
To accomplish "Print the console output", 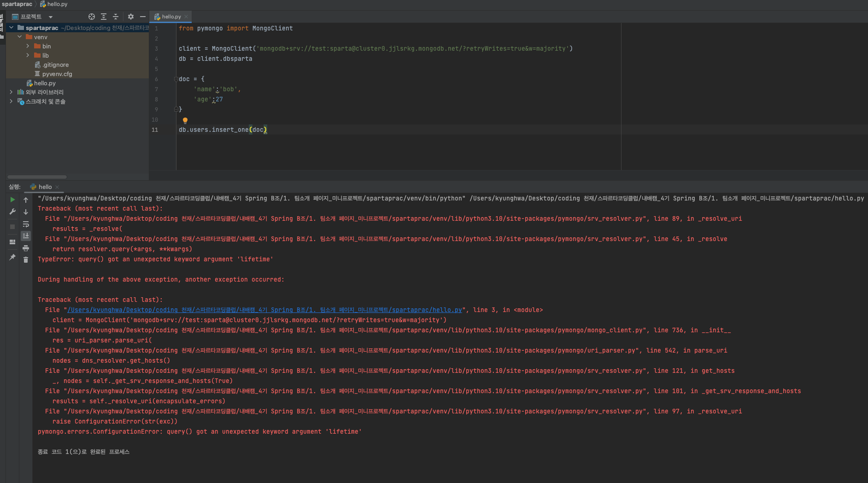I will (26, 248).
